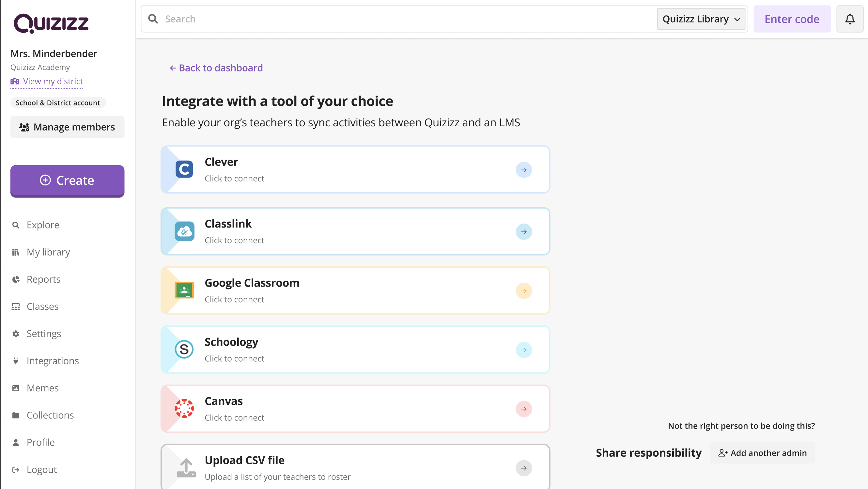Open the View my district link
This screenshot has height=489, width=868.
[x=47, y=82]
